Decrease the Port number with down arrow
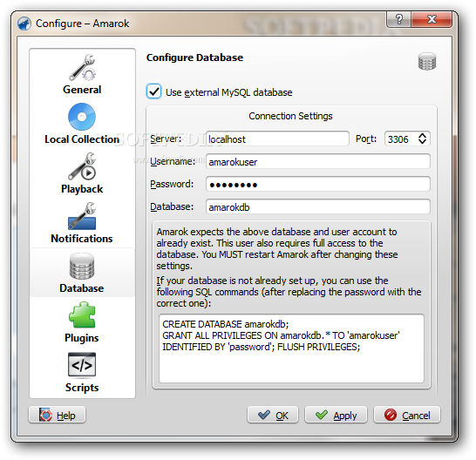The width and height of the screenshot is (476, 460). click(x=422, y=142)
